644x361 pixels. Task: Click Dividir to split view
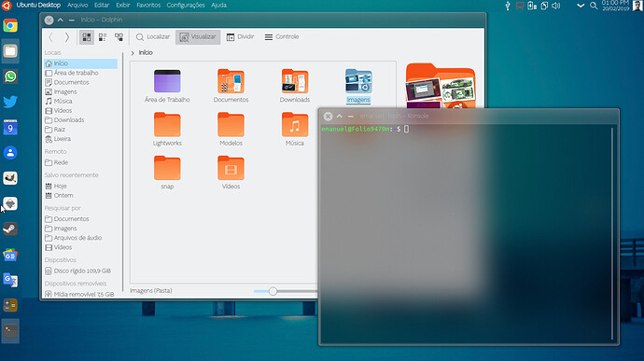tap(240, 37)
